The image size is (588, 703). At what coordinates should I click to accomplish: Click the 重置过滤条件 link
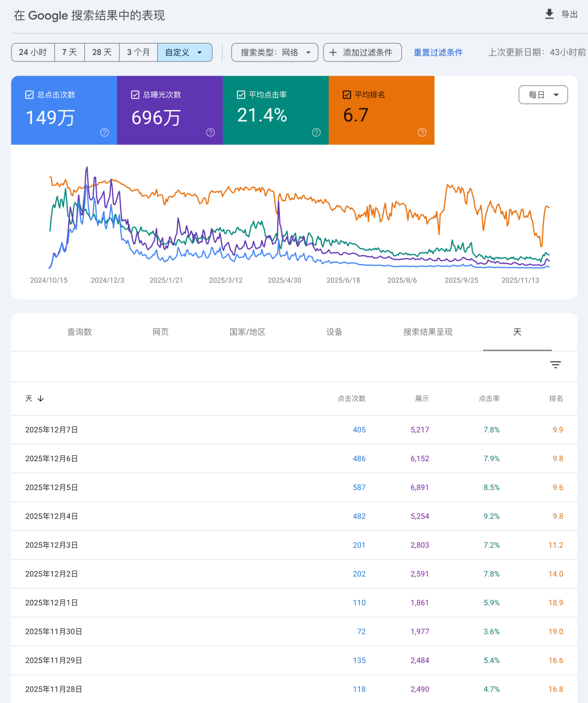[438, 52]
